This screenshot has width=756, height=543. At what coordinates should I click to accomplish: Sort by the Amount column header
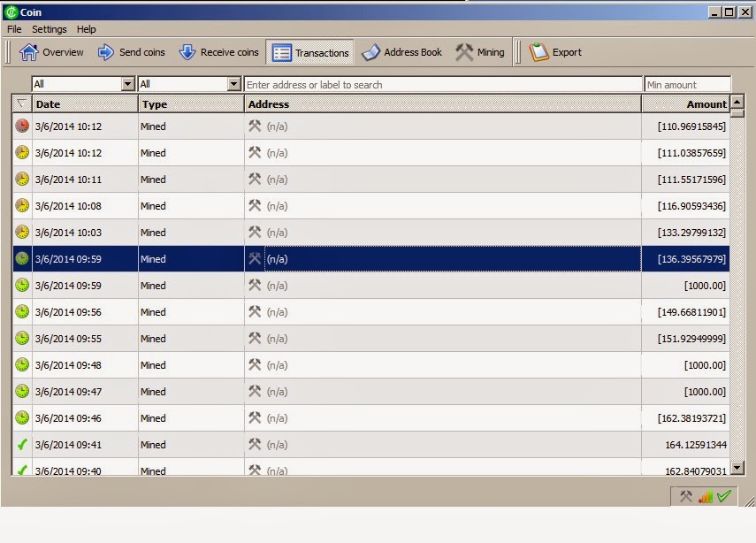click(685, 104)
